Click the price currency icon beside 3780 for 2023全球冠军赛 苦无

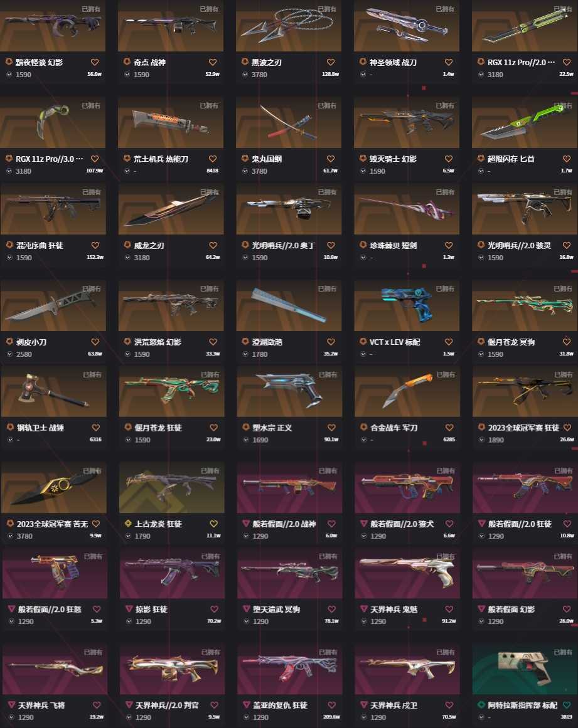pyautogui.click(x=10, y=535)
